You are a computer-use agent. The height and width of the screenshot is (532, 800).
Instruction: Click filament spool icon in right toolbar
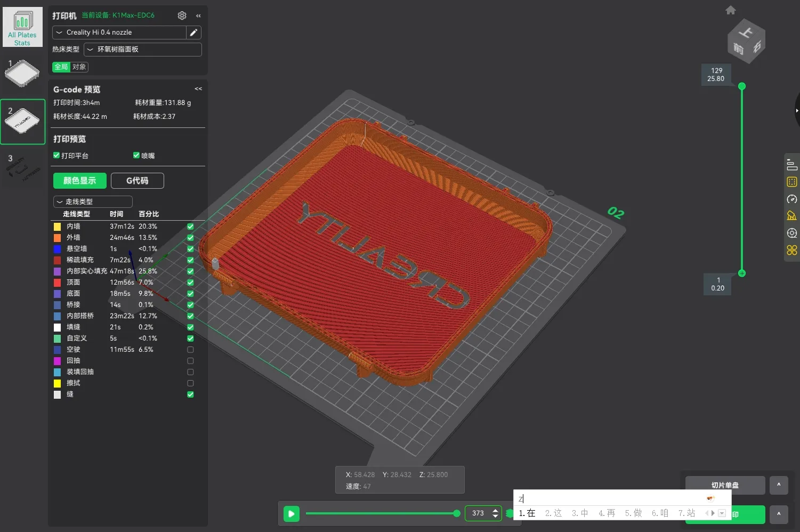(x=792, y=233)
